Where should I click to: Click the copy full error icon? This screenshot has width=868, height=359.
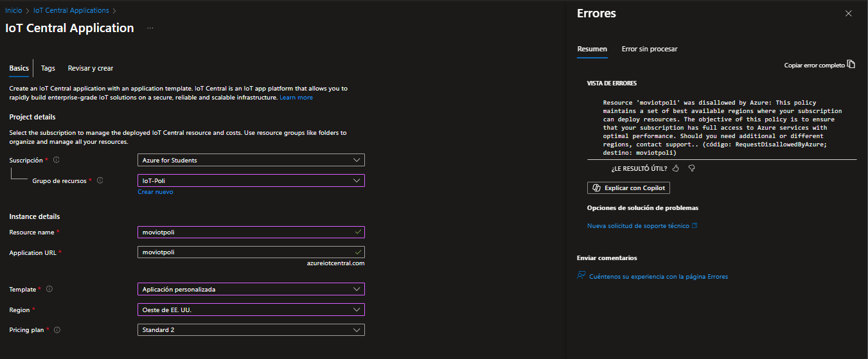(851, 64)
